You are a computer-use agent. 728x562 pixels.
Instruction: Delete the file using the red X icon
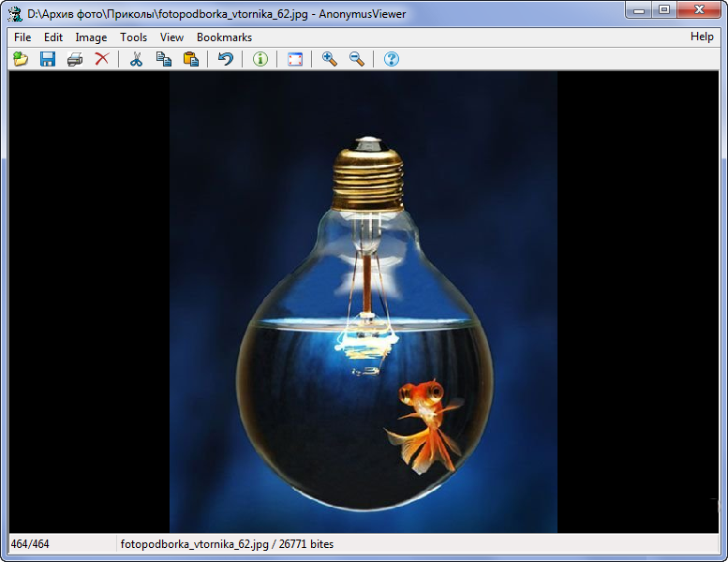[x=102, y=59]
